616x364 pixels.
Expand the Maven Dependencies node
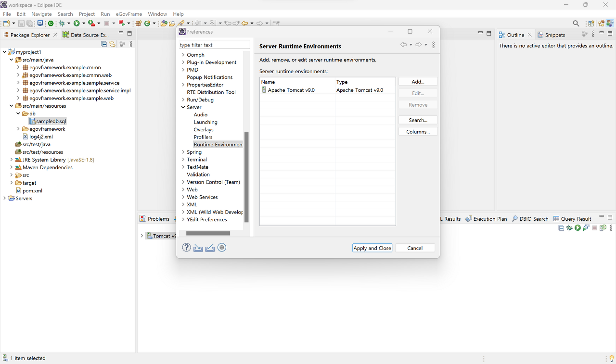12,167
